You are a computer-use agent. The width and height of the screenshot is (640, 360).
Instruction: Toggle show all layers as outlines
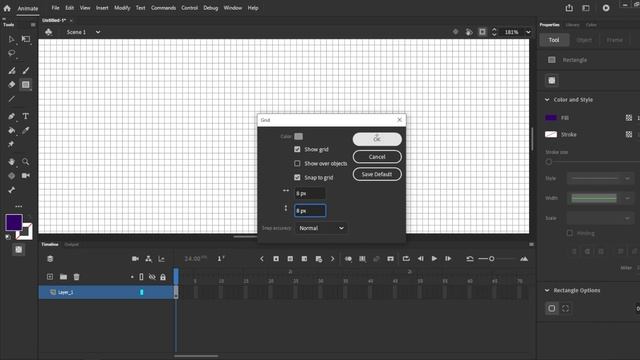pyautogui.click(x=141, y=277)
